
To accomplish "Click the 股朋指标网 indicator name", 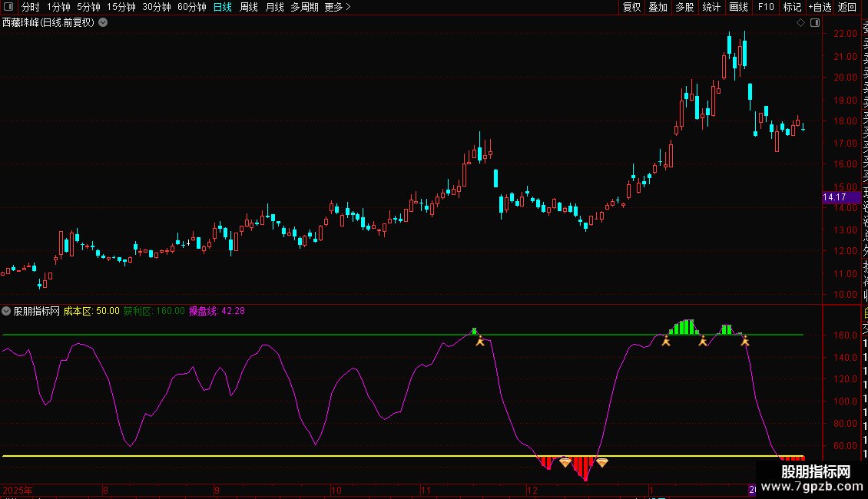I will point(37,311).
